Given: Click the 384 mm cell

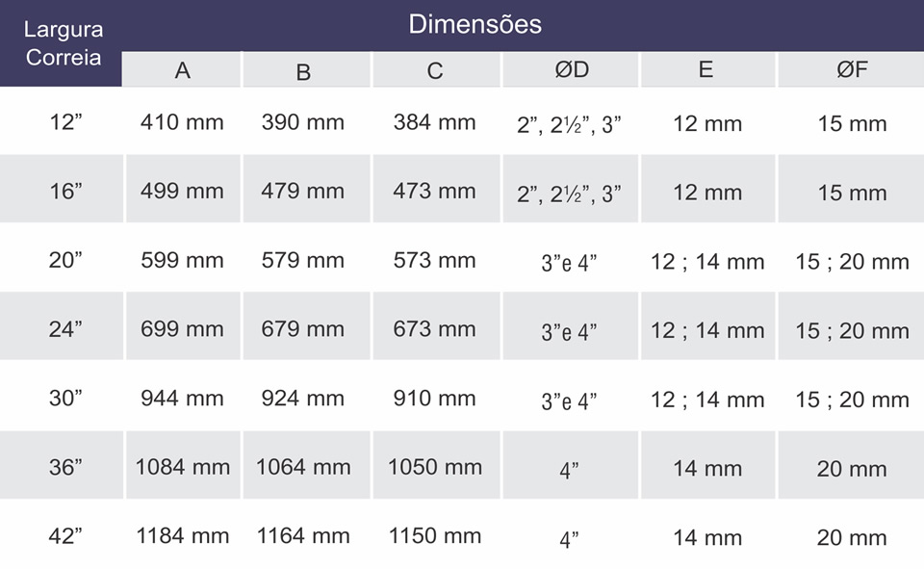Looking at the screenshot, I should pos(435,122).
